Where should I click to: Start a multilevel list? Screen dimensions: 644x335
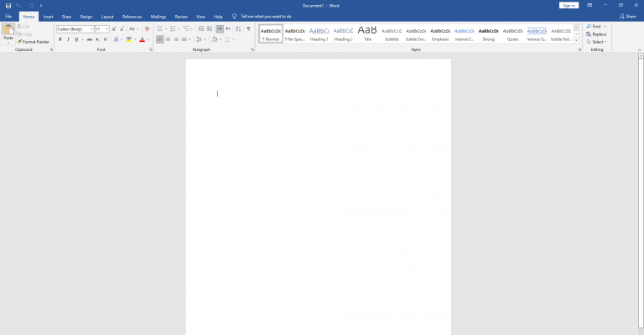coord(186,28)
